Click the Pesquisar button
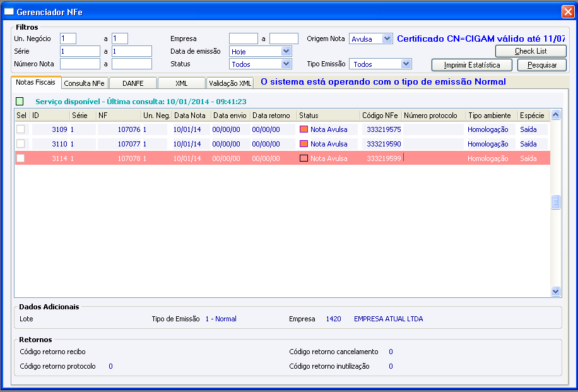The image size is (578, 392). [x=542, y=65]
